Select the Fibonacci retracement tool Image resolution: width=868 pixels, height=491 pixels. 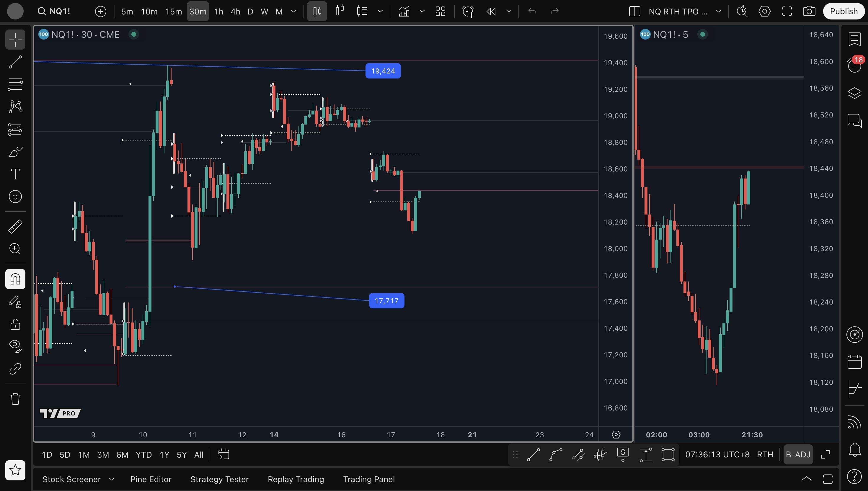(x=15, y=84)
